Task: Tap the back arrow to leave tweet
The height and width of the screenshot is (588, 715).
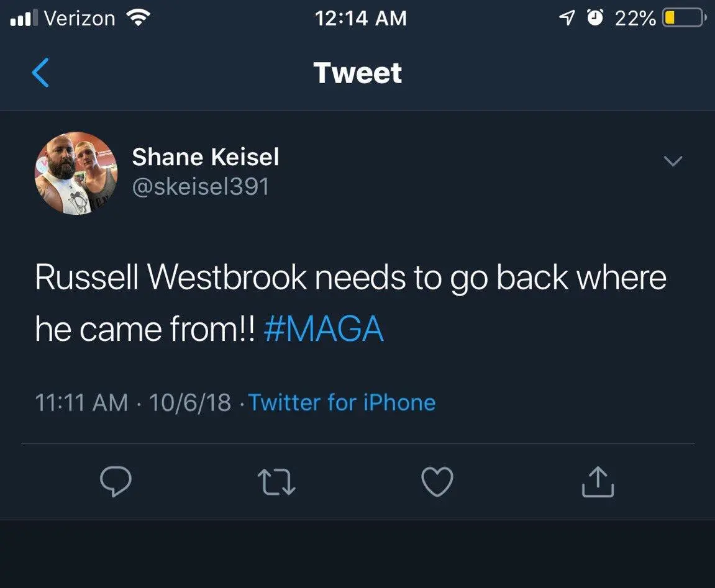Action: pos(40,73)
